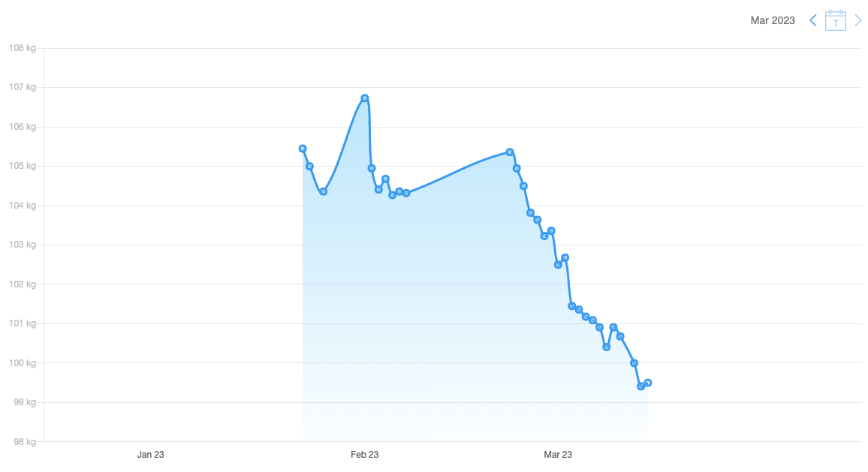Screen dimensions: 868x472
Task: Select the late-February peak data point near 105 kg
Action: click(510, 152)
